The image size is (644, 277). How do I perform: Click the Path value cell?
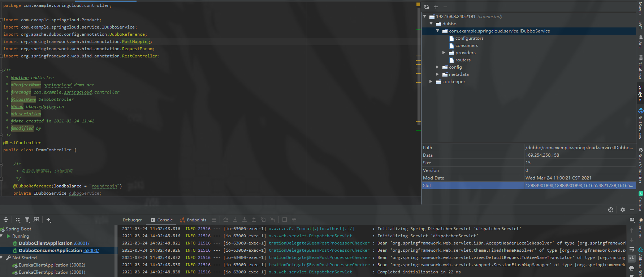click(580, 148)
